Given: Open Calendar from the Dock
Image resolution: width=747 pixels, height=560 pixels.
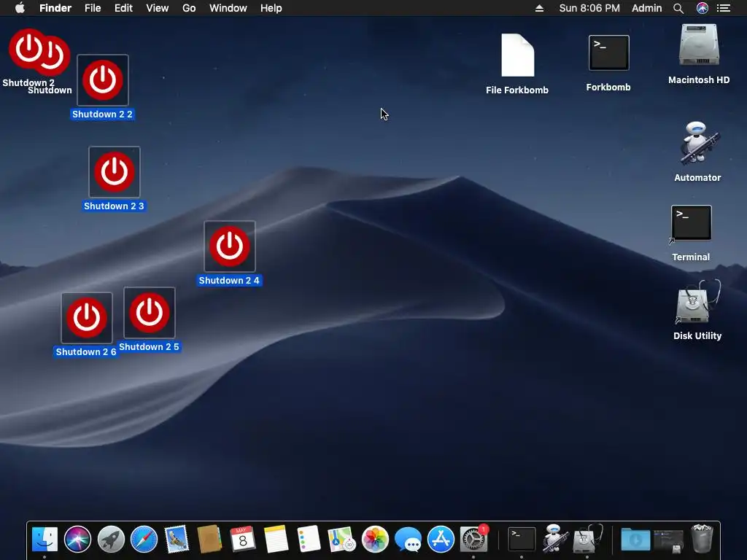Looking at the screenshot, I should tap(242, 539).
